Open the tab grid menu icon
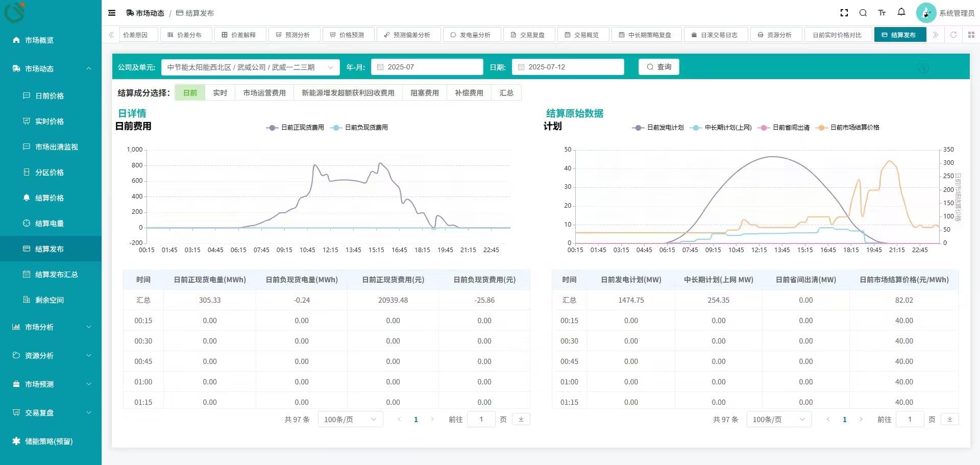The width and height of the screenshot is (980, 465). (971, 35)
